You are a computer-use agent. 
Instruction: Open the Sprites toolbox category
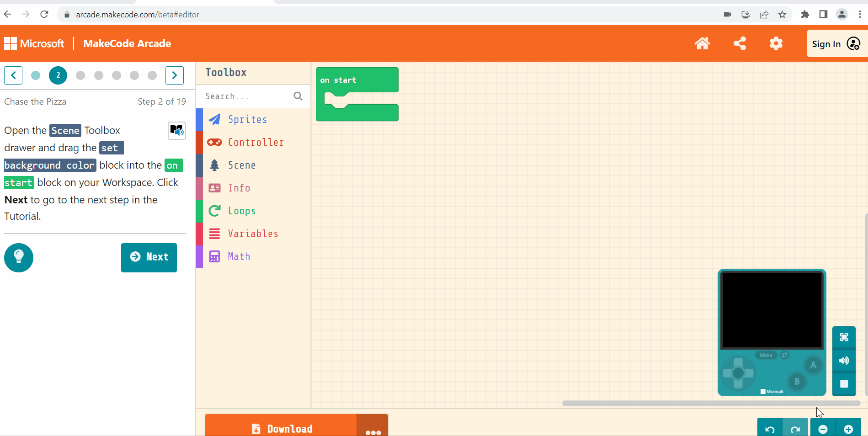click(247, 119)
